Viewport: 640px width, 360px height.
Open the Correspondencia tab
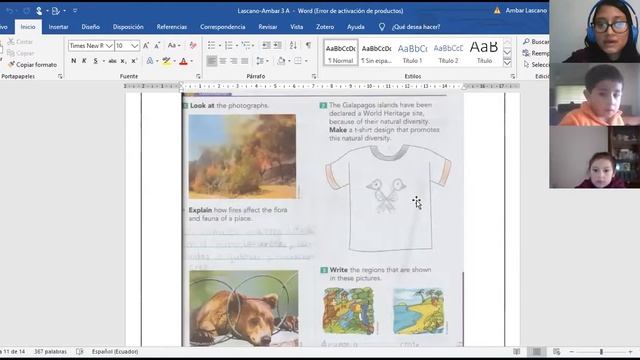[x=222, y=27]
